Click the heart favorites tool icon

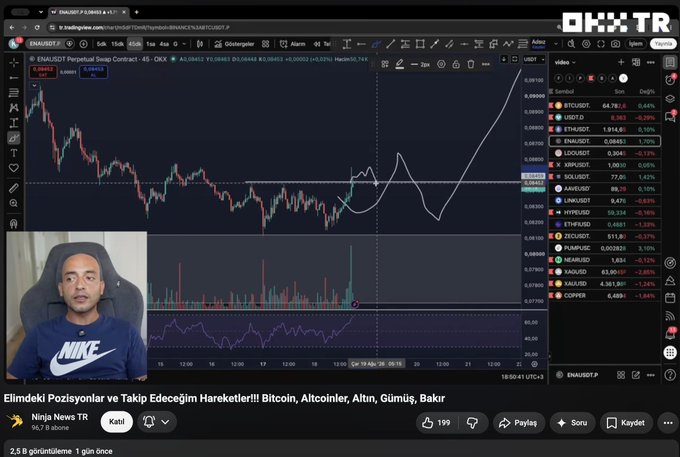[14, 168]
